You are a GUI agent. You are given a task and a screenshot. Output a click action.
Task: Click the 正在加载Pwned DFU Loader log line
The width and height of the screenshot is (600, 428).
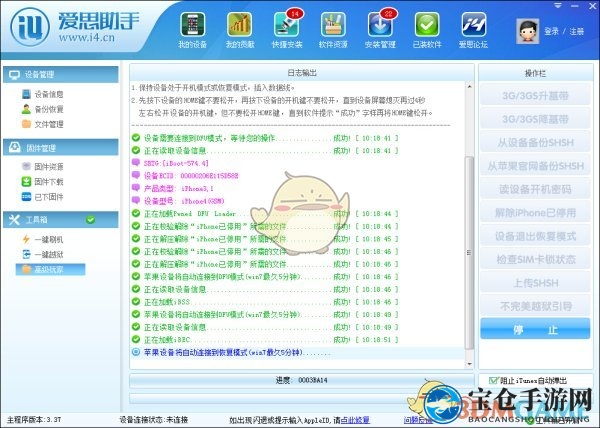(x=265, y=214)
